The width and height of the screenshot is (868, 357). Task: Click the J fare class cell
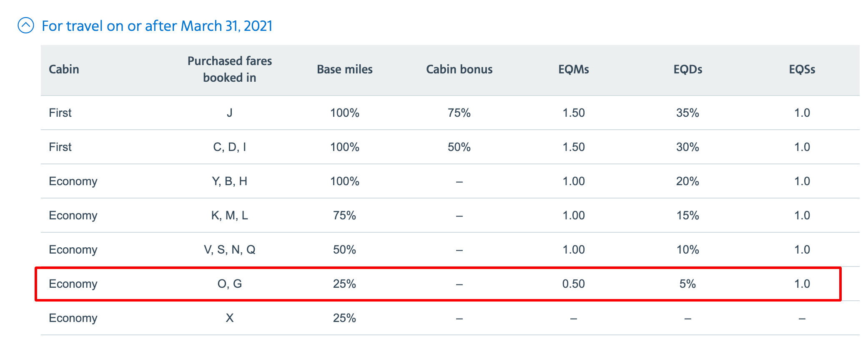tap(229, 113)
